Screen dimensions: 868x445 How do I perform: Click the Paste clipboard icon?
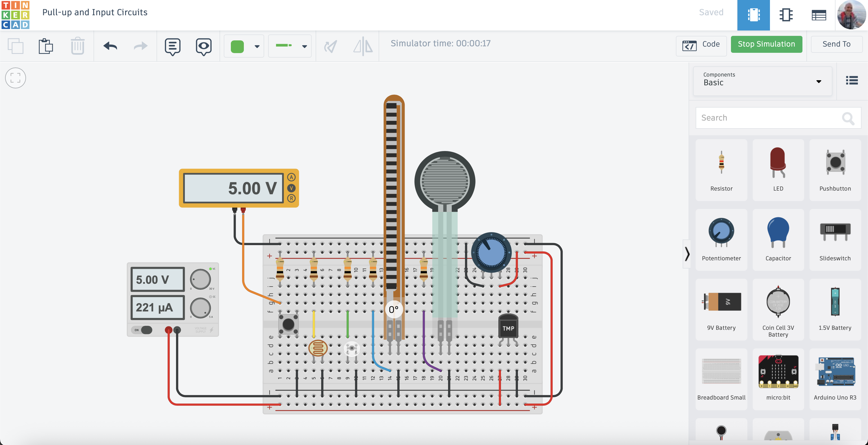tap(46, 46)
